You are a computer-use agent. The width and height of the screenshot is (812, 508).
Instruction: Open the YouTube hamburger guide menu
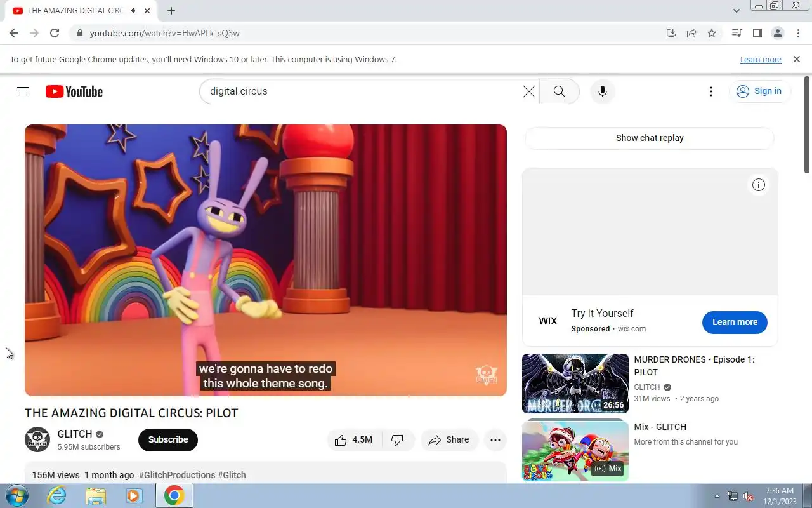coord(23,91)
